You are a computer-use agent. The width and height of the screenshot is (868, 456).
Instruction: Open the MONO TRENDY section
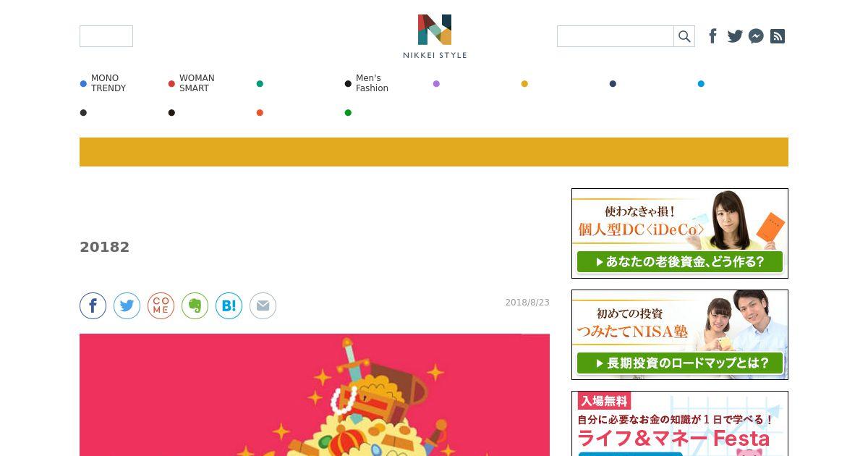[x=109, y=83]
